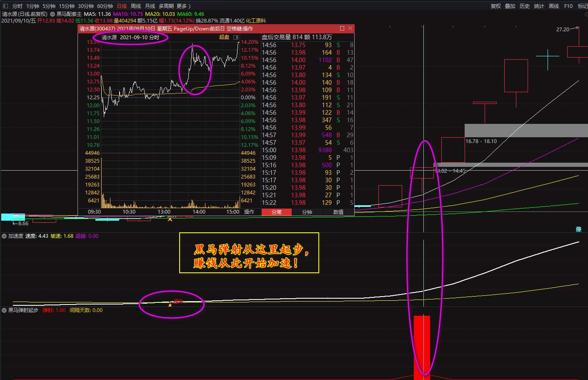This screenshot has height=380, width=588.
Task: Select the 1分钟 period tab
Action: pyautogui.click(x=33, y=6)
